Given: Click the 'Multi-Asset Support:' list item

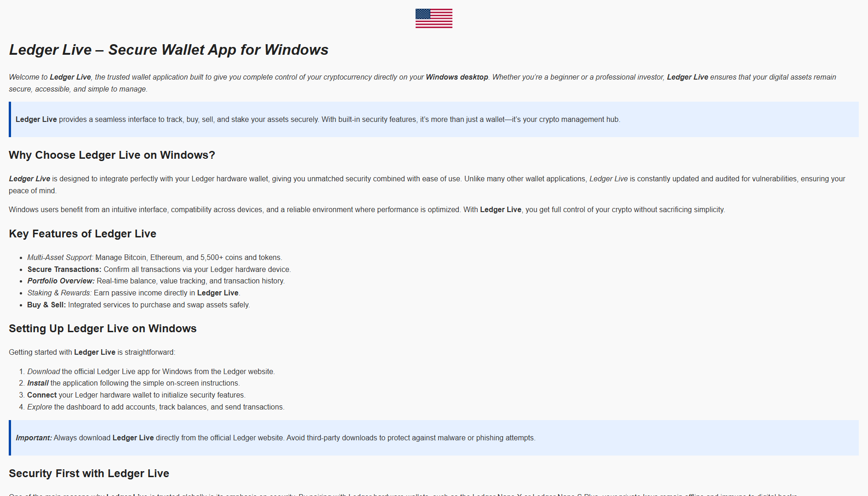Looking at the screenshot, I should [x=154, y=257].
